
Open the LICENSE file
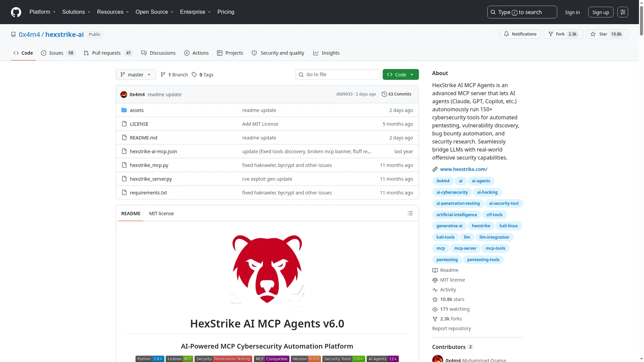tap(139, 124)
